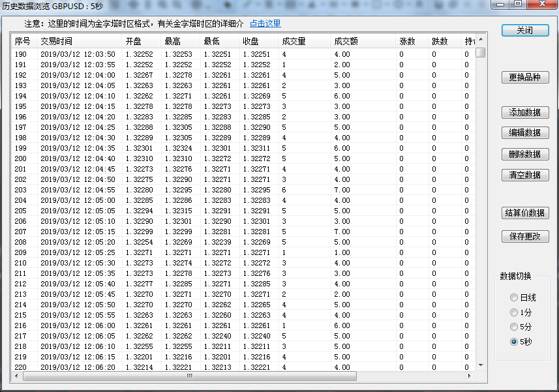This screenshot has height=392, width=559.
Task: Open 添加数据 to add data
Action: tap(525, 112)
